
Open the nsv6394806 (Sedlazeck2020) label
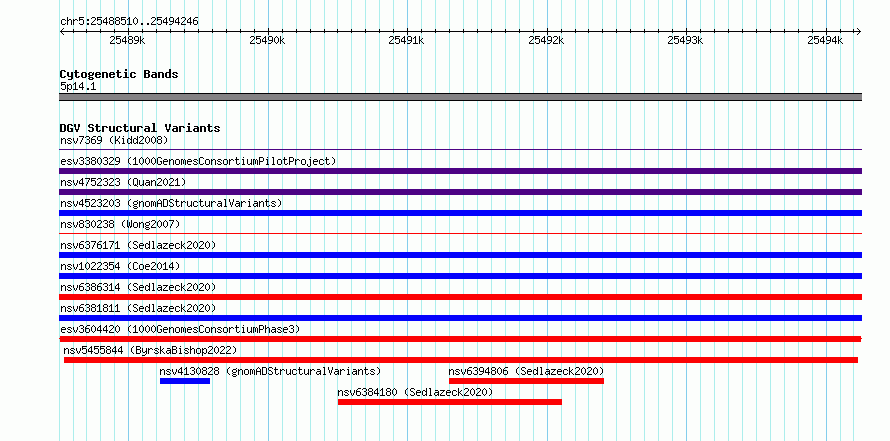click(x=527, y=371)
